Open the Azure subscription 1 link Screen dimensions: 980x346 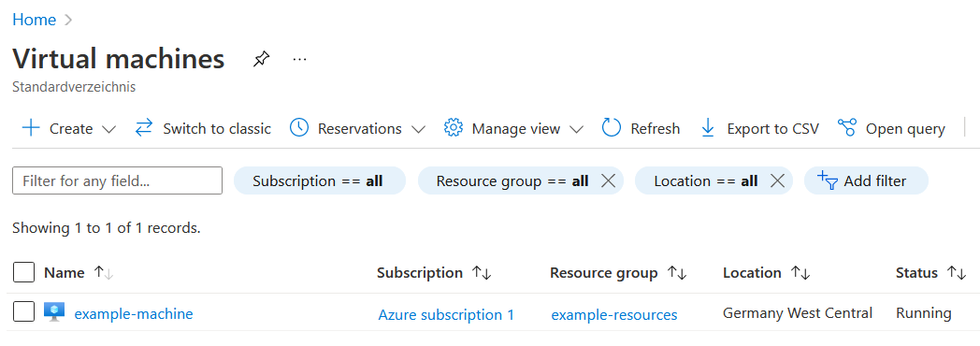[x=446, y=315]
